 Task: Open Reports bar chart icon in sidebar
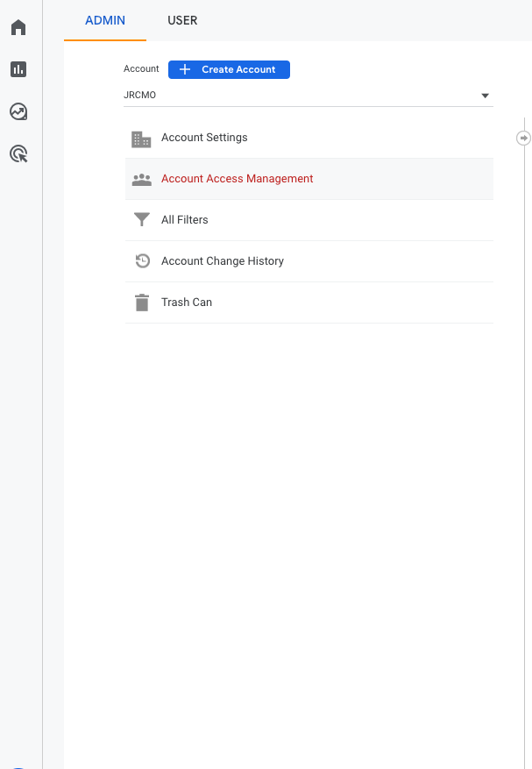pos(18,69)
